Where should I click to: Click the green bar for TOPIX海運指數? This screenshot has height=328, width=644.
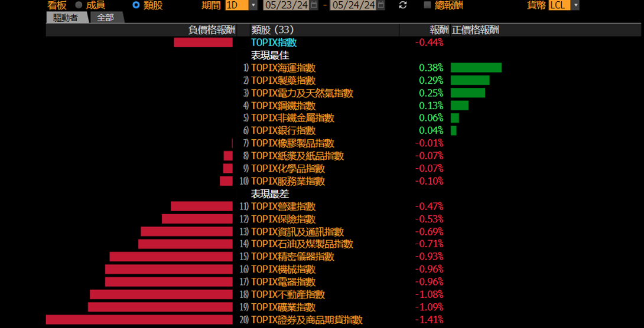pyautogui.click(x=476, y=68)
